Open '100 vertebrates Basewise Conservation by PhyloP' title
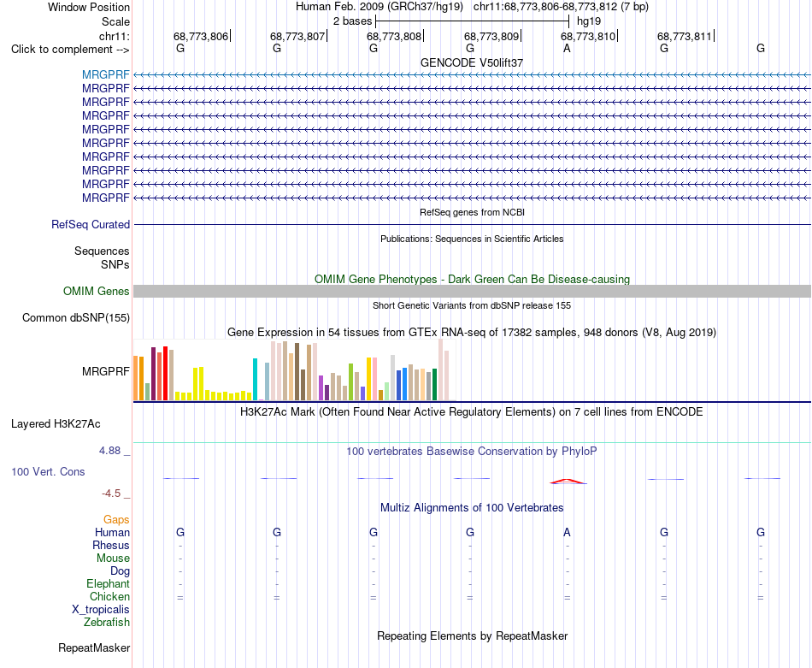The width and height of the screenshot is (812, 668). 472,452
